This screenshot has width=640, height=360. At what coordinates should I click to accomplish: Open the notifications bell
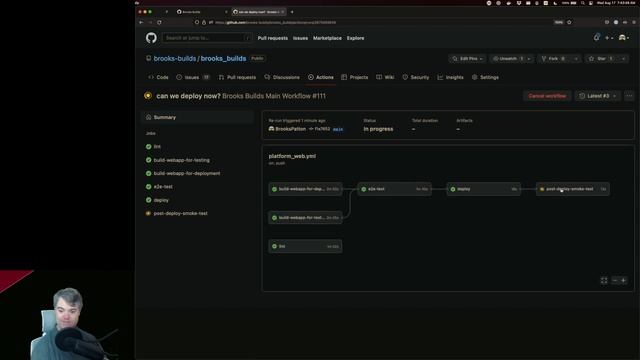596,38
